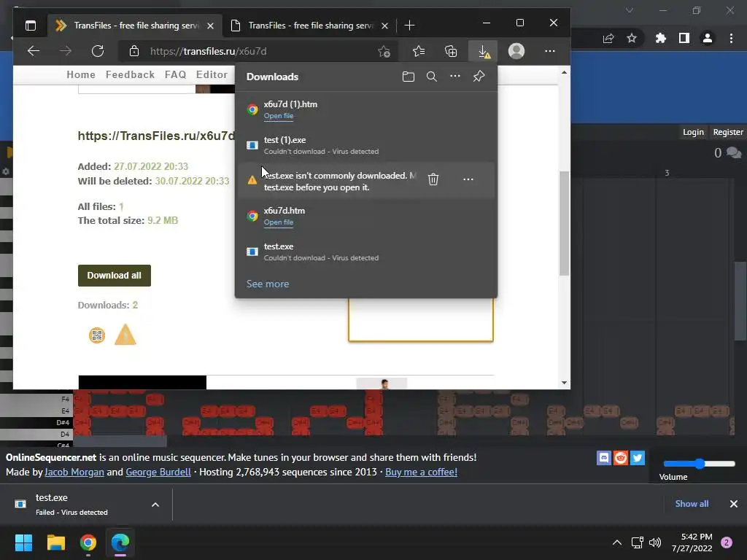Open Chrome from taskbar

pyautogui.click(x=88, y=542)
